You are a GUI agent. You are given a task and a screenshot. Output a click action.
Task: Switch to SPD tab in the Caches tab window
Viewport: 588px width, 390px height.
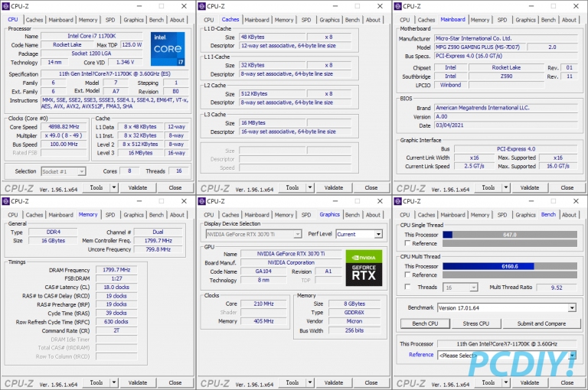pos(306,20)
